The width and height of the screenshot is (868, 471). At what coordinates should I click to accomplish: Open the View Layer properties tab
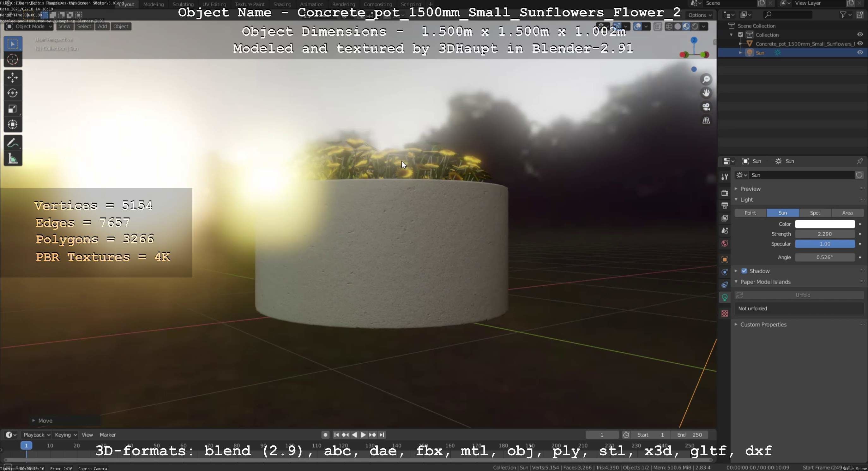(x=725, y=218)
